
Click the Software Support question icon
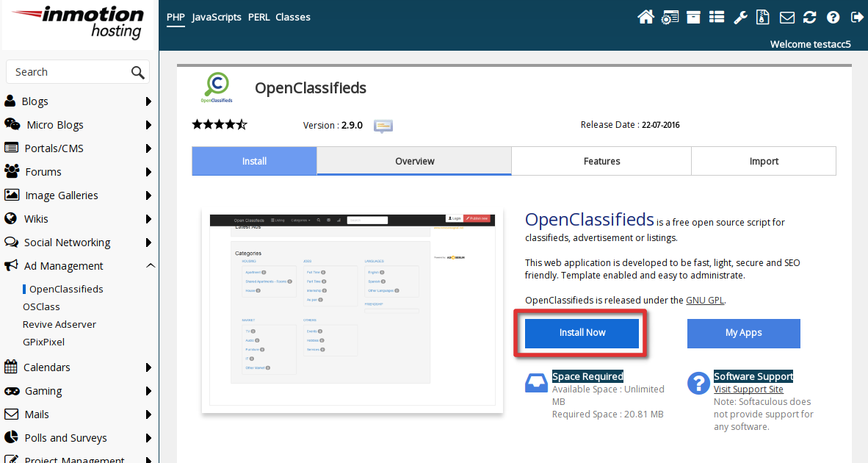[x=698, y=383]
